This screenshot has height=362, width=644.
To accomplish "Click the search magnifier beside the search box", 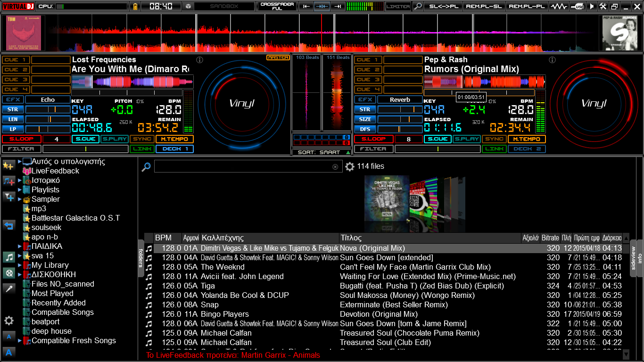I will (146, 166).
